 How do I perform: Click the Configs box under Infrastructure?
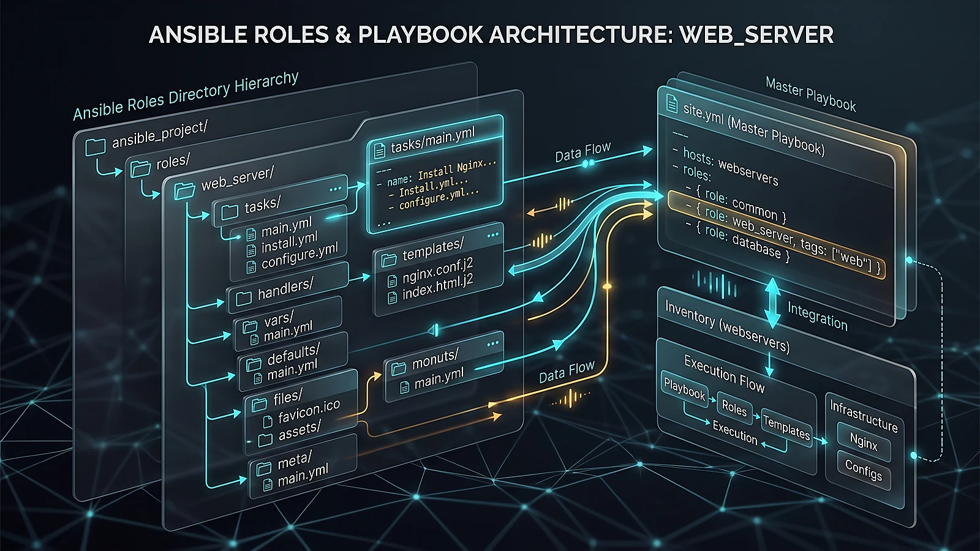coord(864,470)
